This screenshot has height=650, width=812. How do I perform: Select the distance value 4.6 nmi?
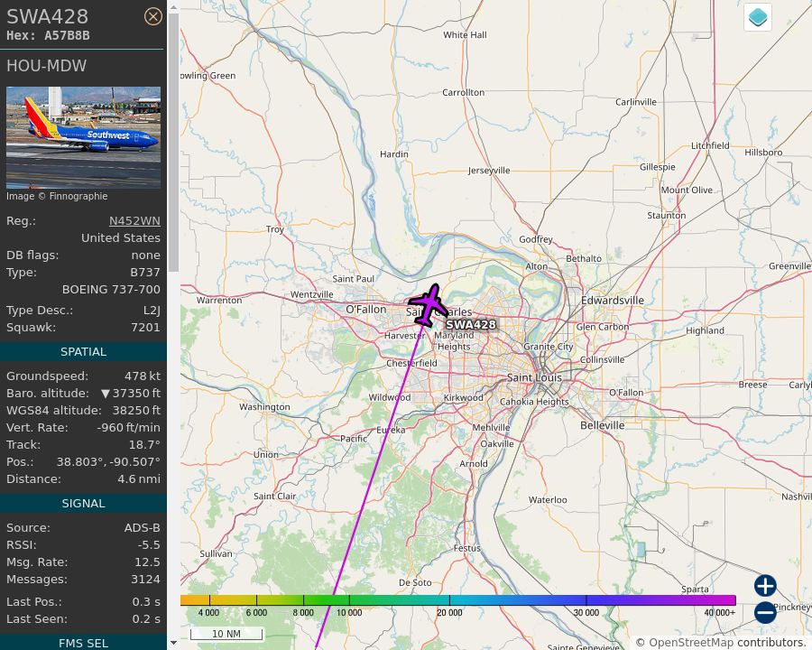click(x=139, y=479)
